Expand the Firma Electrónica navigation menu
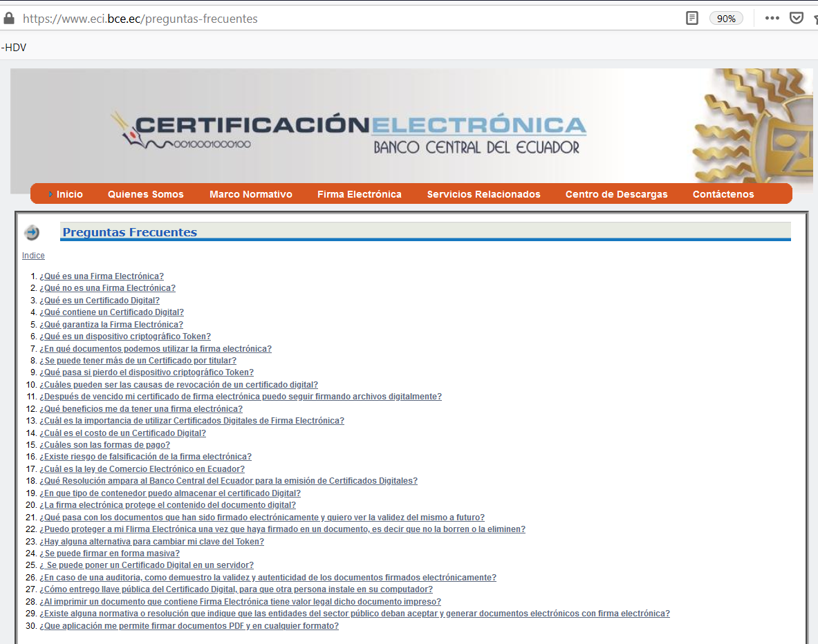The width and height of the screenshot is (818, 644). coord(359,194)
